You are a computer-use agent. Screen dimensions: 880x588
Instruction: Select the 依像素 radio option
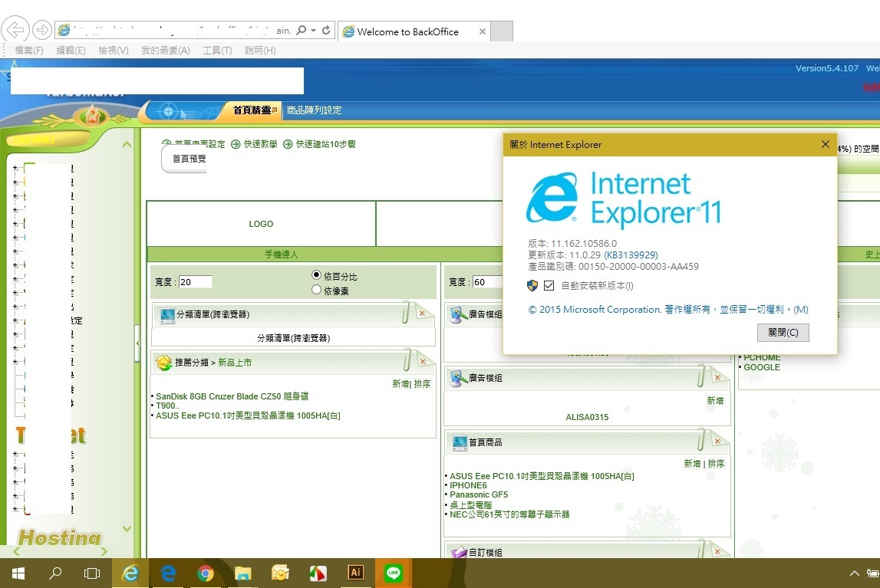pos(317,290)
